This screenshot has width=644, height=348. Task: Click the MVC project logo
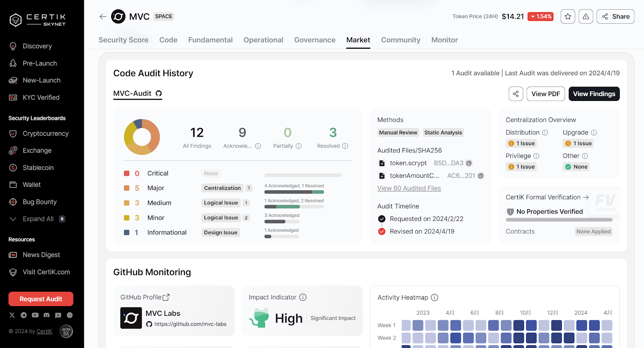[x=118, y=16]
